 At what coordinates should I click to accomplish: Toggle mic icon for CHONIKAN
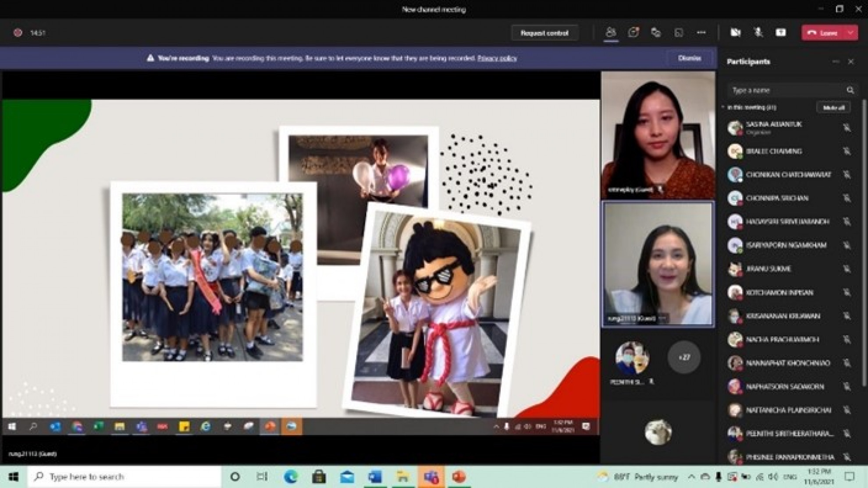(847, 174)
